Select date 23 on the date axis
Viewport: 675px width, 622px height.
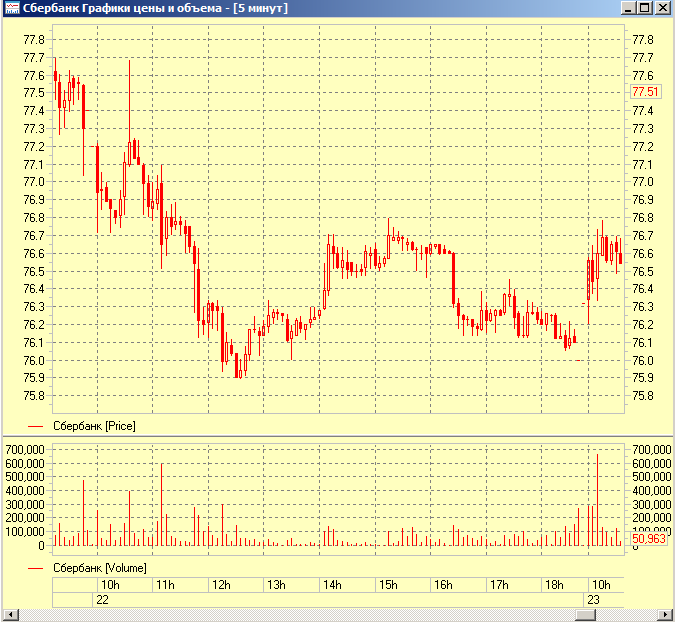tap(594, 600)
